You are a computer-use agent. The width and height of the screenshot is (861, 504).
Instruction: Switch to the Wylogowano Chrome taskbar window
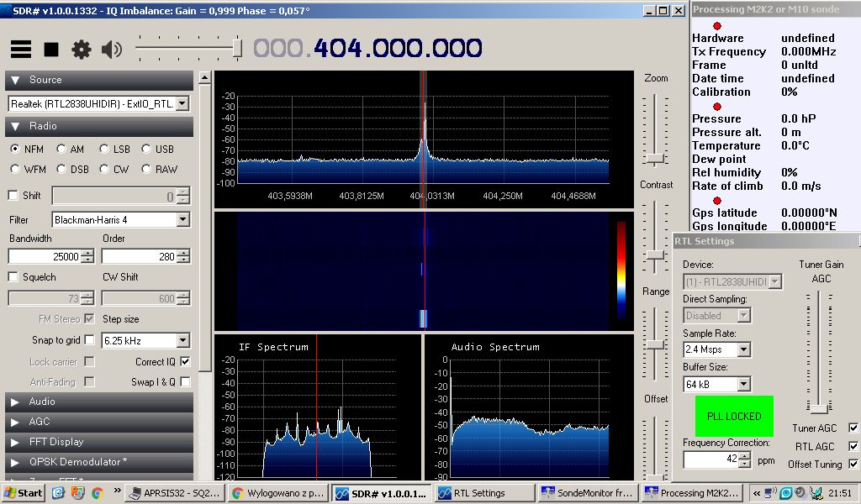279,493
